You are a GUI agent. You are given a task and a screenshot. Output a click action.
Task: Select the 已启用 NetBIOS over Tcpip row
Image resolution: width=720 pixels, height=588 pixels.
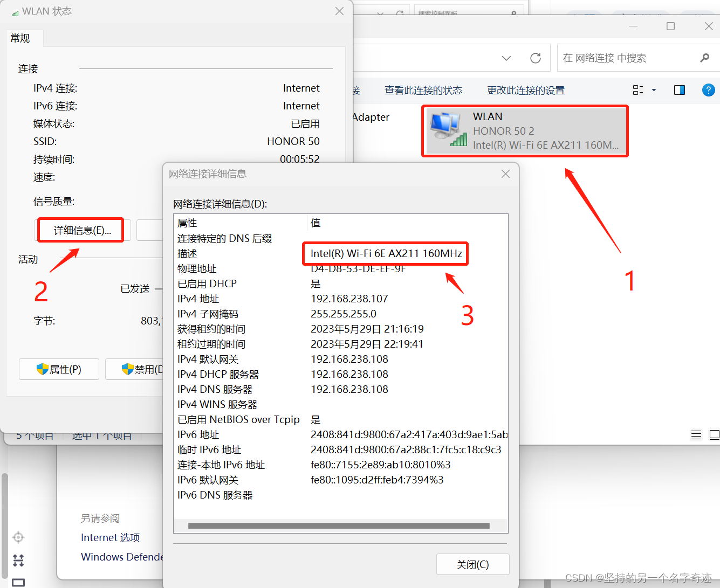[341, 419]
